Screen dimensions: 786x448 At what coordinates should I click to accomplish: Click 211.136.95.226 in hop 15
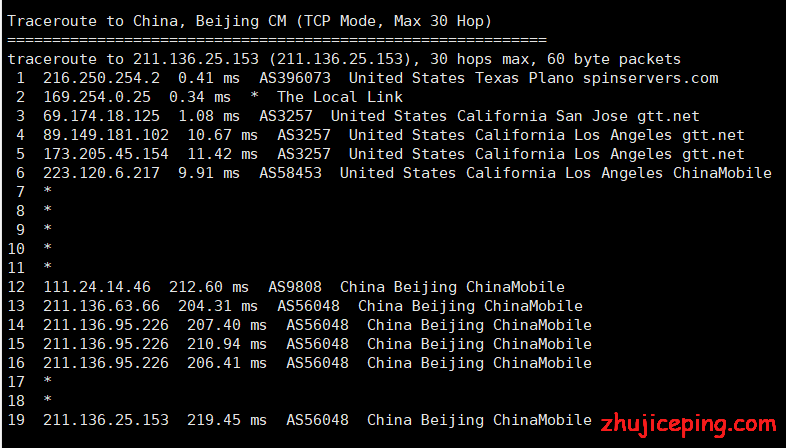click(x=106, y=344)
